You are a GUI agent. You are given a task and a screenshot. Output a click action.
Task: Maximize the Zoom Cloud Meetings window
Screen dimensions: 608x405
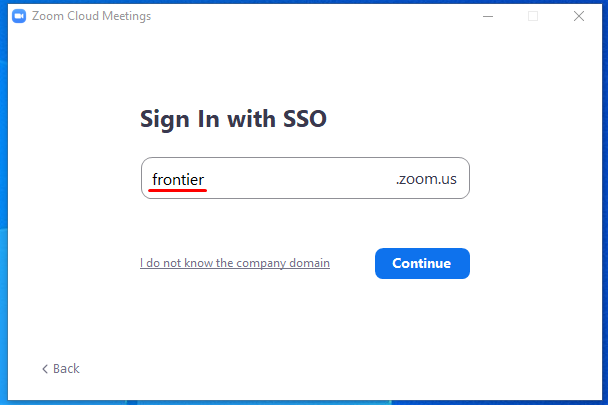point(533,16)
